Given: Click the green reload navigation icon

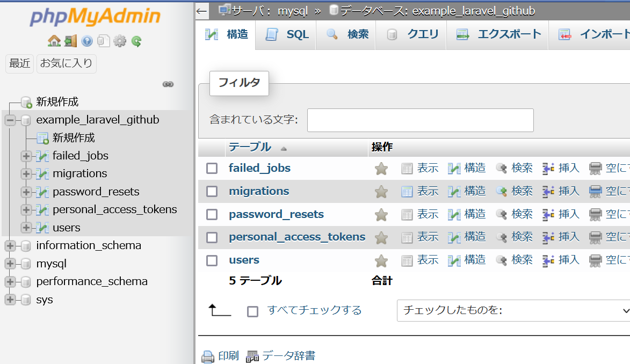Looking at the screenshot, I should click(136, 41).
